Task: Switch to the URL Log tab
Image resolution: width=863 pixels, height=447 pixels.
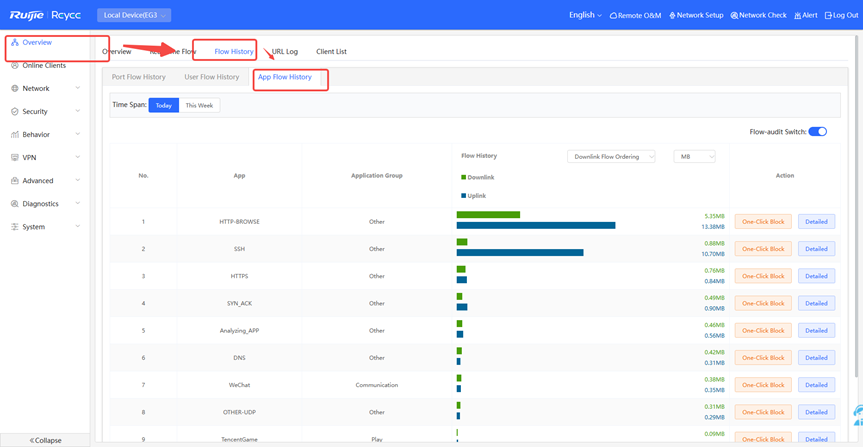Action: (x=285, y=51)
